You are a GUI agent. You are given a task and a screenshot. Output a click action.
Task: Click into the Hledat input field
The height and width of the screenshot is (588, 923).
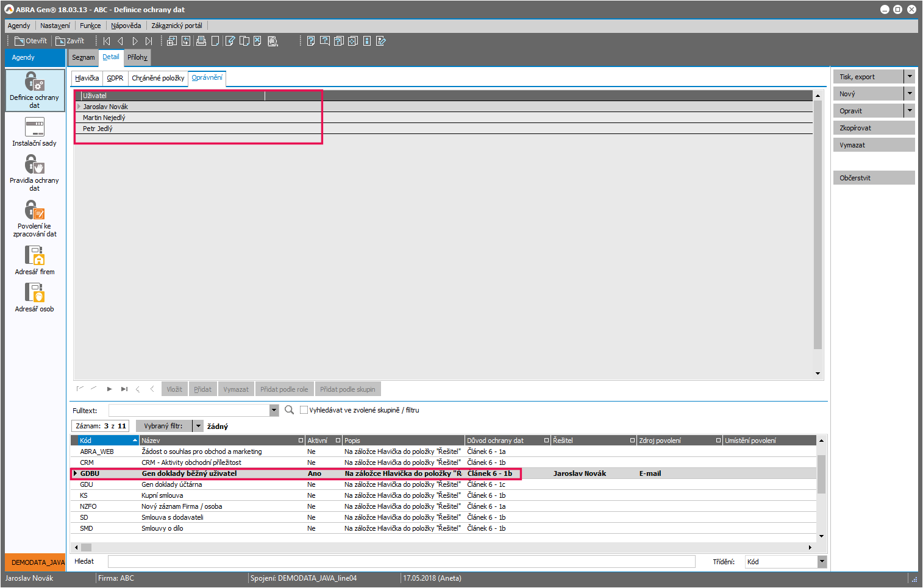click(401, 562)
